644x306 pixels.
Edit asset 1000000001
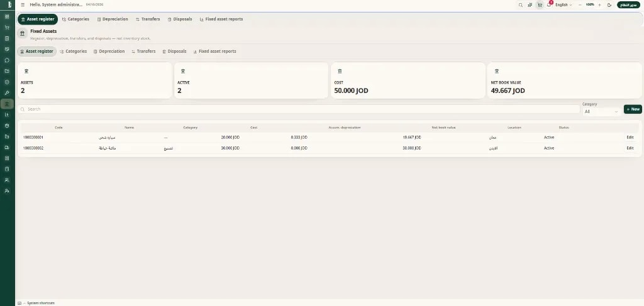[x=630, y=138]
